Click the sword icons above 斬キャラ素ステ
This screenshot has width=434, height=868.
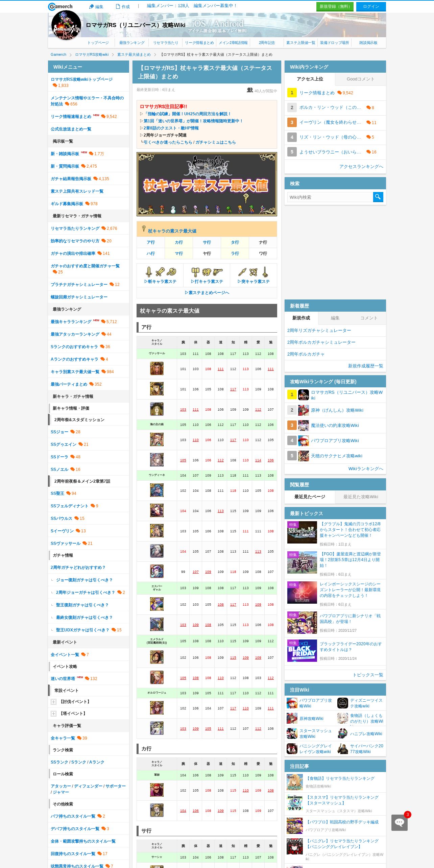[x=160, y=272]
